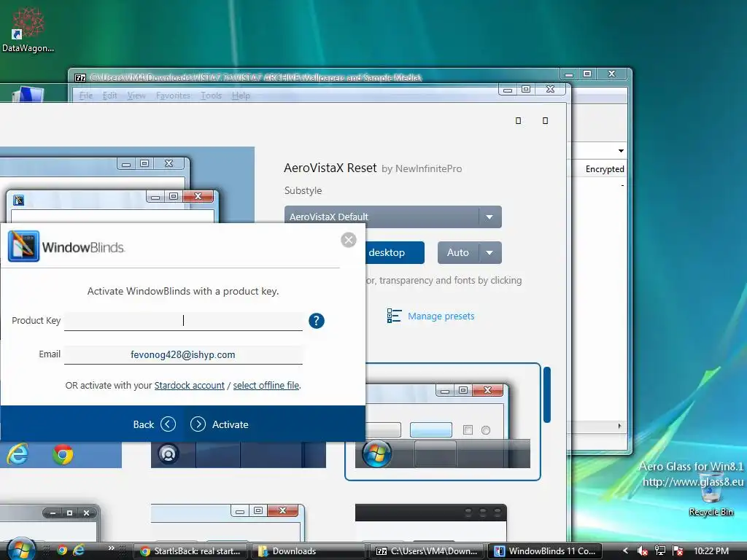Show hidden system tray icons arrow
Screen dimensions: 747x560
point(625,551)
